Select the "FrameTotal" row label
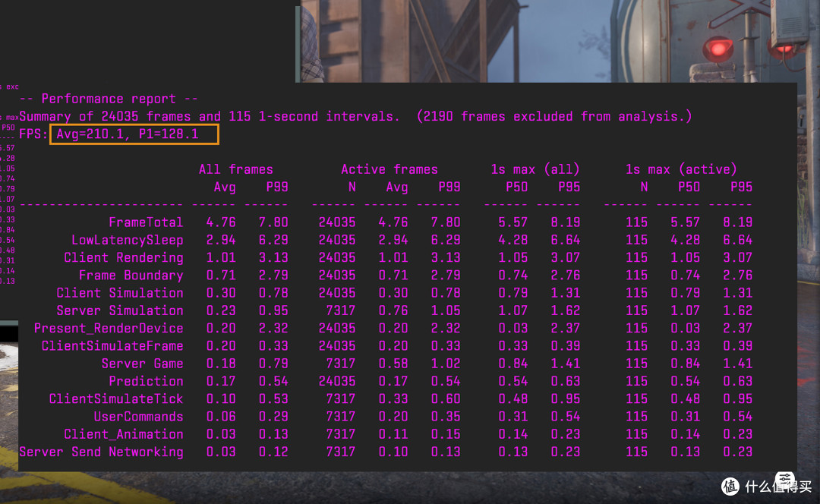The image size is (820, 504). pyautogui.click(x=146, y=222)
